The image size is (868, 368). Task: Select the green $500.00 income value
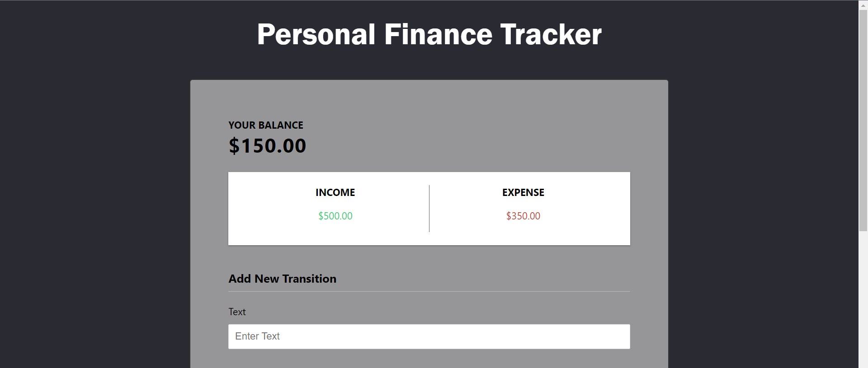335,216
